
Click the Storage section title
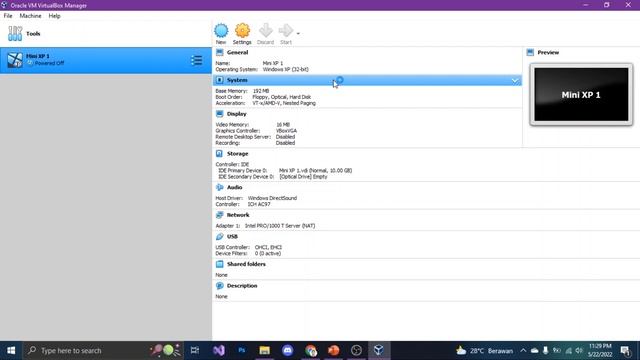click(x=238, y=153)
